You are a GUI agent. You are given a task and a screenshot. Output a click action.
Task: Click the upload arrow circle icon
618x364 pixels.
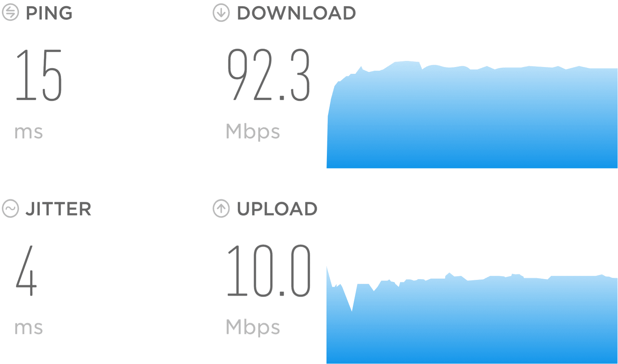coord(221,209)
